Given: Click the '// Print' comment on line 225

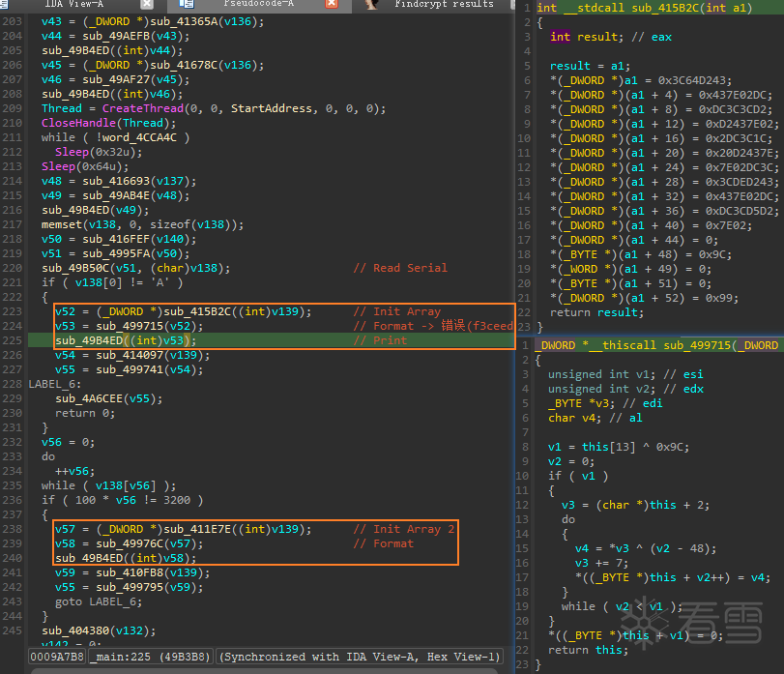Looking at the screenshot, I should coord(380,340).
